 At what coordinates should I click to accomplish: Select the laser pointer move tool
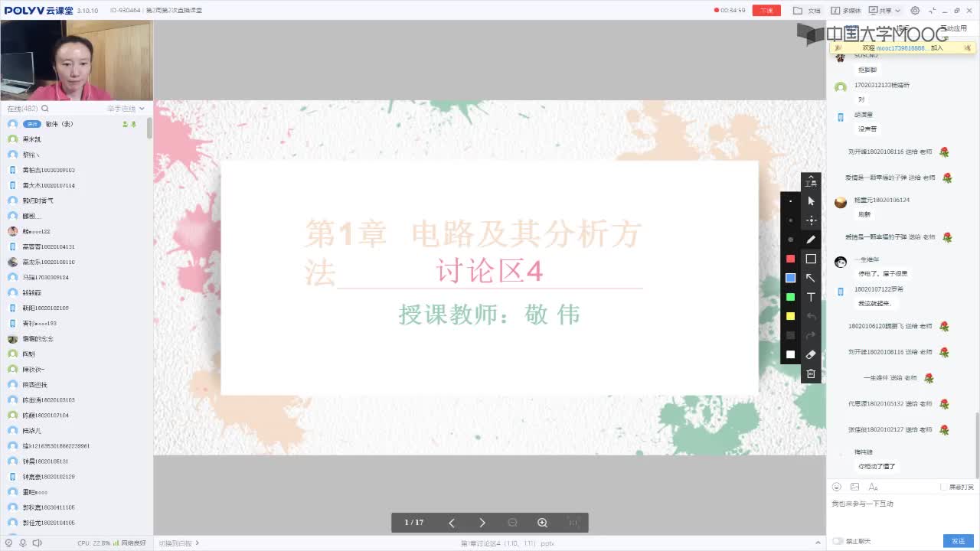811,220
